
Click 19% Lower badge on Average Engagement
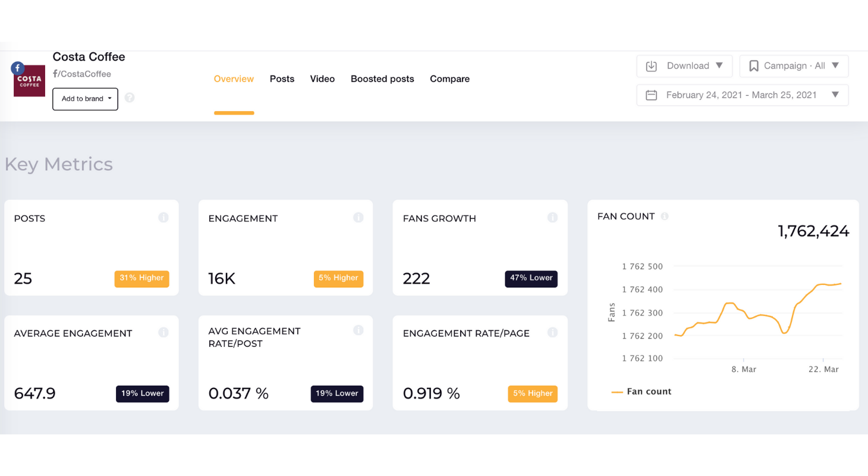(x=143, y=394)
